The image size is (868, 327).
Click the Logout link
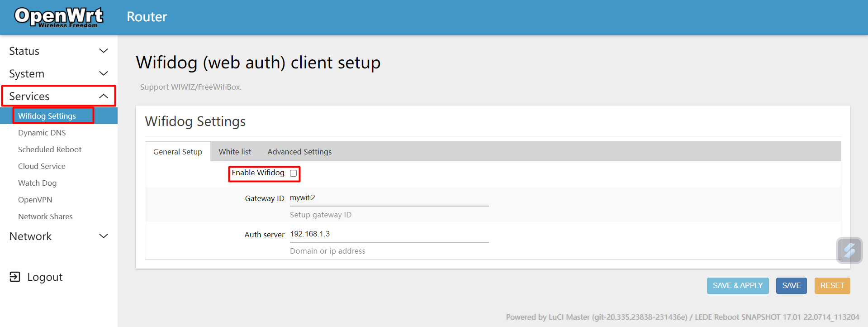(45, 277)
